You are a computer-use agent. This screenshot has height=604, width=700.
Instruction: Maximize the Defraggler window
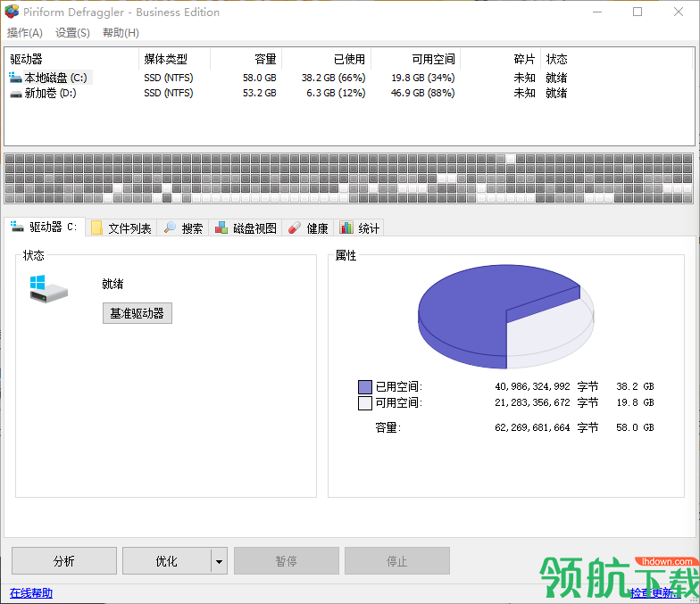click(637, 12)
